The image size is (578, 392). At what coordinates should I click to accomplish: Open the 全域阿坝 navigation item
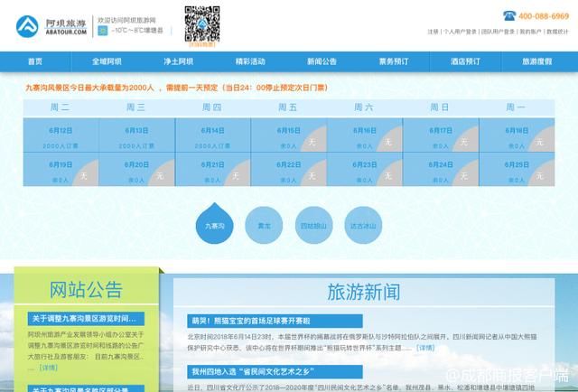107,61
